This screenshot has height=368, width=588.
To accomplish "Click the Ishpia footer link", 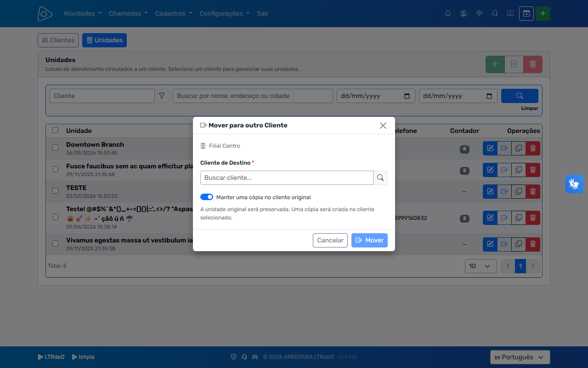I will [83, 357].
